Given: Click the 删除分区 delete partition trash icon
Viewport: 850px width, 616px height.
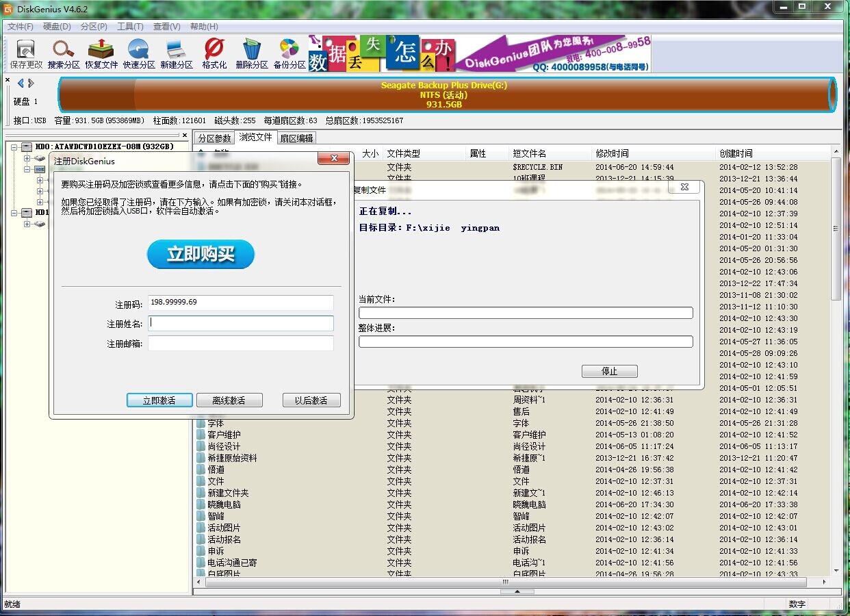Looking at the screenshot, I should pyautogui.click(x=252, y=53).
